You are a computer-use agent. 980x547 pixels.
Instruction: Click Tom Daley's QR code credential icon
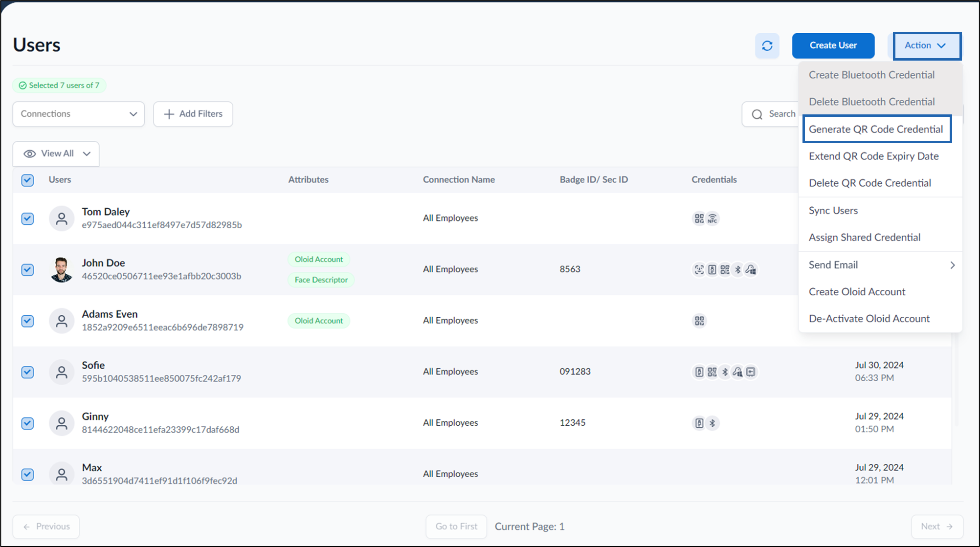coord(699,219)
